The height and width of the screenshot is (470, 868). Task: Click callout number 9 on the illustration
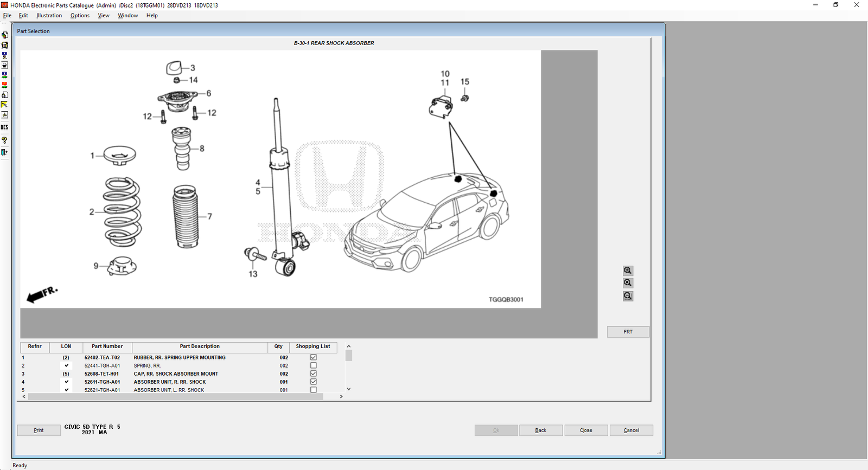coord(96,266)
